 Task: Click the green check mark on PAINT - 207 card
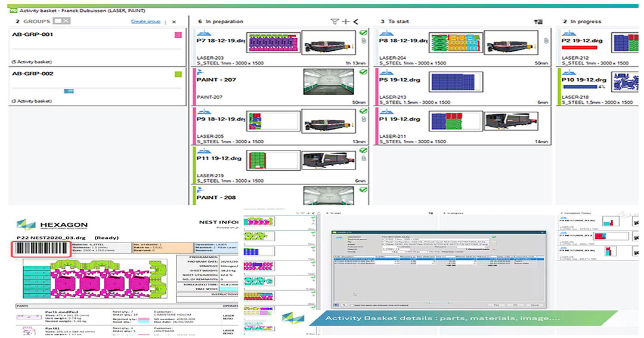tap(363, 72)
